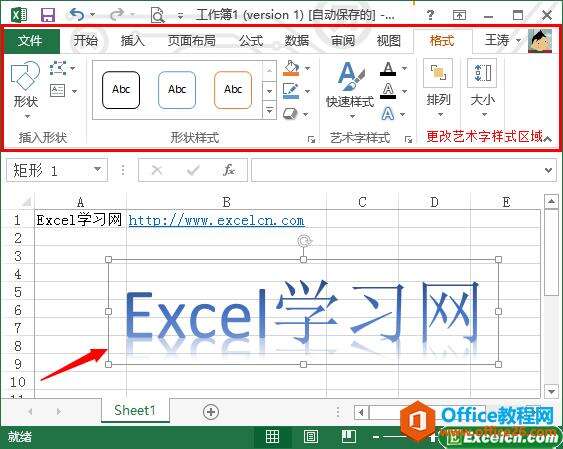Undo the last action
Screen dimensions: 563x449
pos(76,14)
